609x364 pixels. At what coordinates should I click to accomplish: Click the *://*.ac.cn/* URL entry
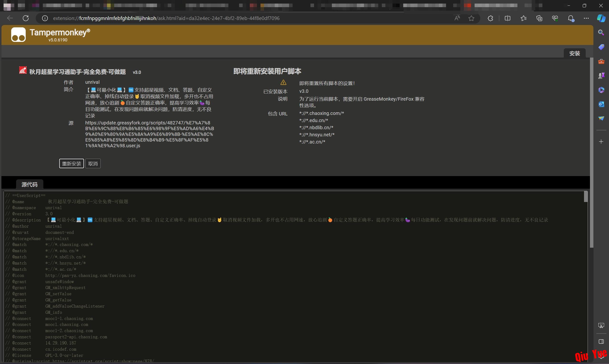(312, 142)
